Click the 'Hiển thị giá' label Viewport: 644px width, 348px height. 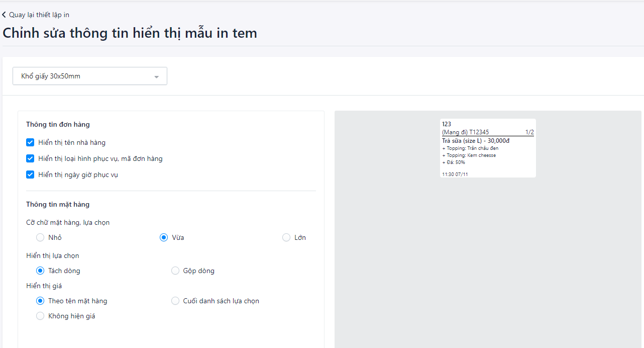pyautogui.click(x=44, y=286)
